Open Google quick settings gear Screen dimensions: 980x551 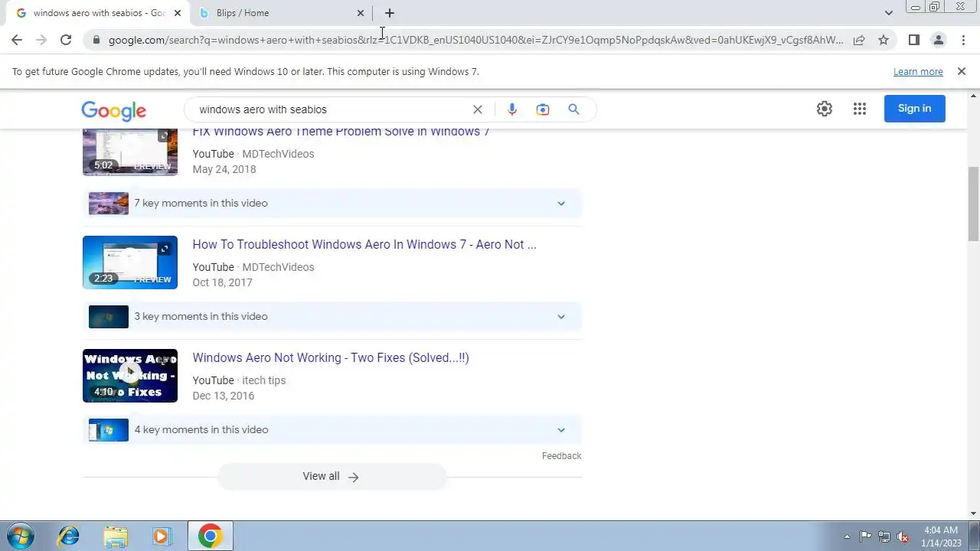[825, 109]
